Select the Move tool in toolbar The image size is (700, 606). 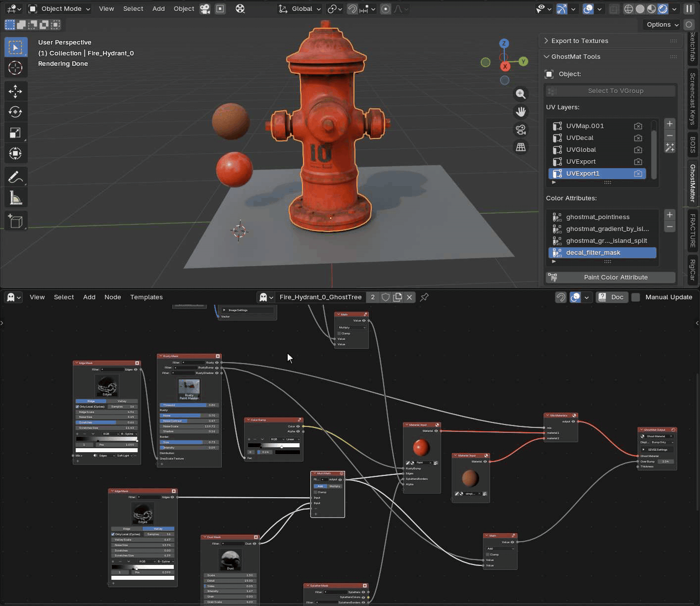tap(15, 91)
